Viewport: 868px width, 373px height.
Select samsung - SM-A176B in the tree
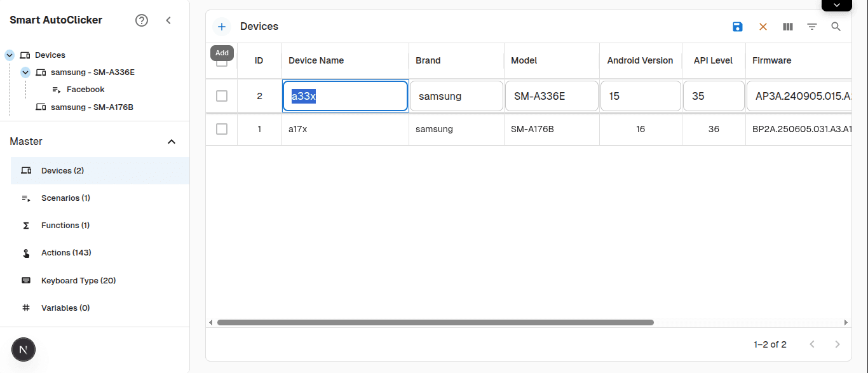[x=92, y=107]
